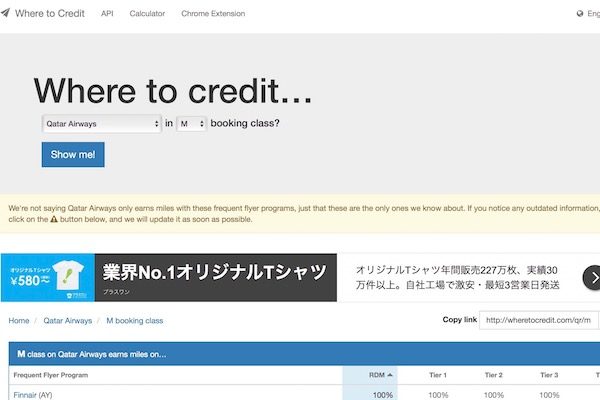This screenshot has width=600, height=400.
Task: Click the Tier 3 column header
Action: coord(549,375)
